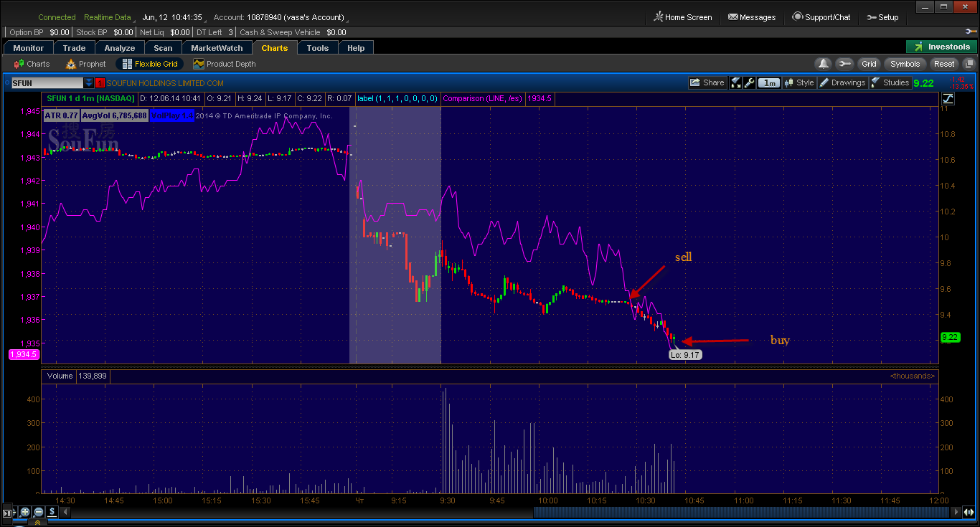
Task: Toggle the left sidebar panel icon
Action: 8,513
